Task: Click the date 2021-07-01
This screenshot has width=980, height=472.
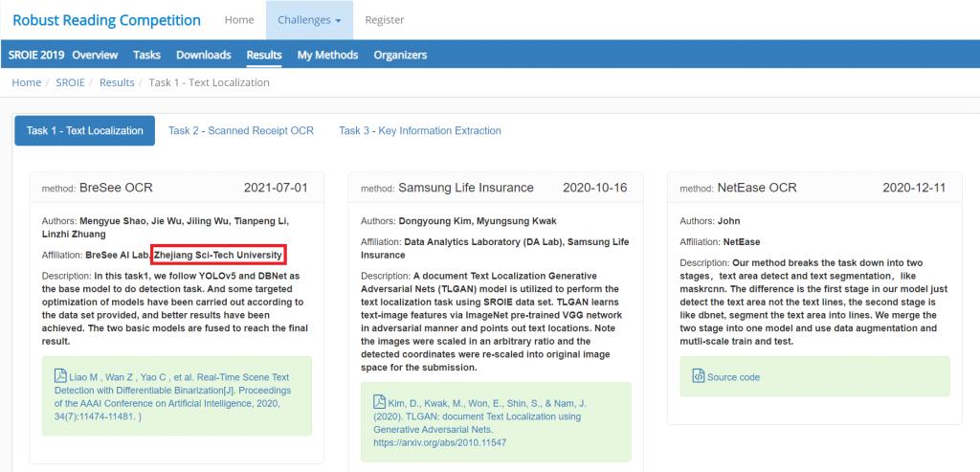Action: [x=276, y=188]
